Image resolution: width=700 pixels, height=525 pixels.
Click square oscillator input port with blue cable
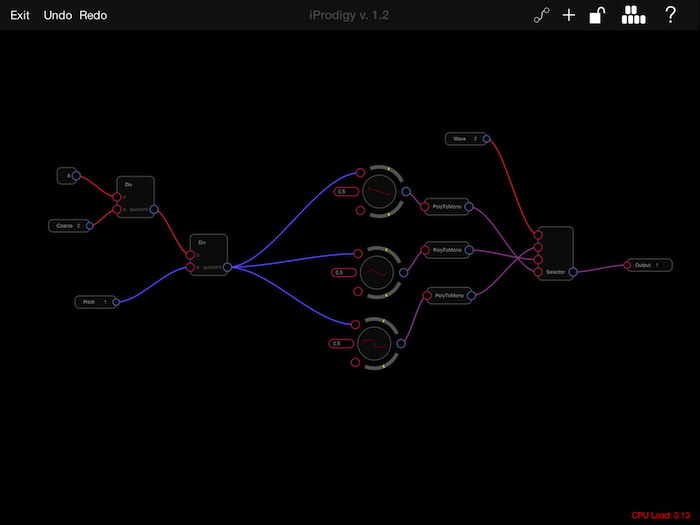pos(355,325)
